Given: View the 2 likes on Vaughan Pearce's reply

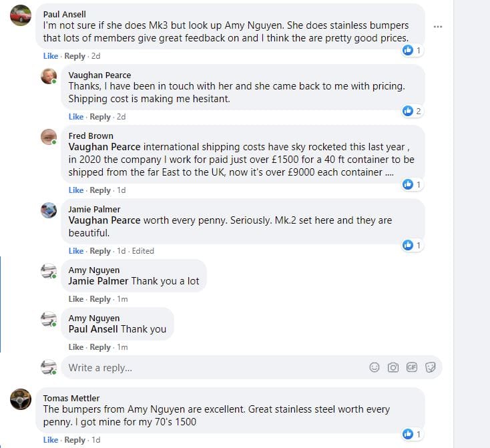Looking at the screenshot, I should tap(411, 111).
